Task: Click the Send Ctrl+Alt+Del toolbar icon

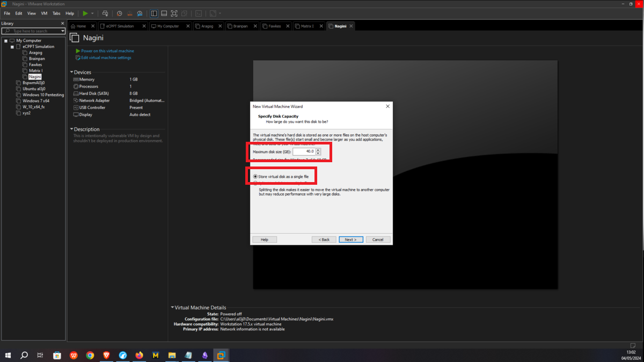Action: click(105, 13)
